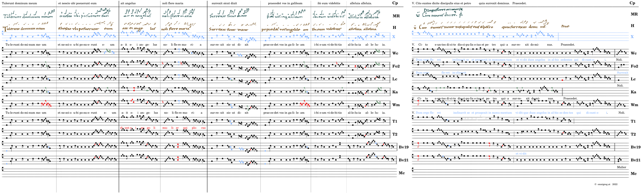Click the 'alleluia alleluia.' heading at top
Screen dimensions: 644x193
pyautogui.click(x=361, y=3)
